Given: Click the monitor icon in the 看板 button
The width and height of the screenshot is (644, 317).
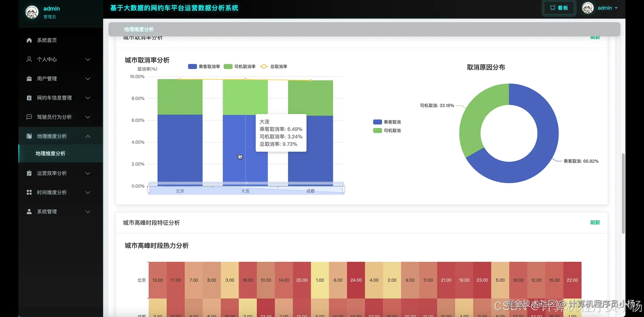Looking at the screenshot, I should pos(552,8).
